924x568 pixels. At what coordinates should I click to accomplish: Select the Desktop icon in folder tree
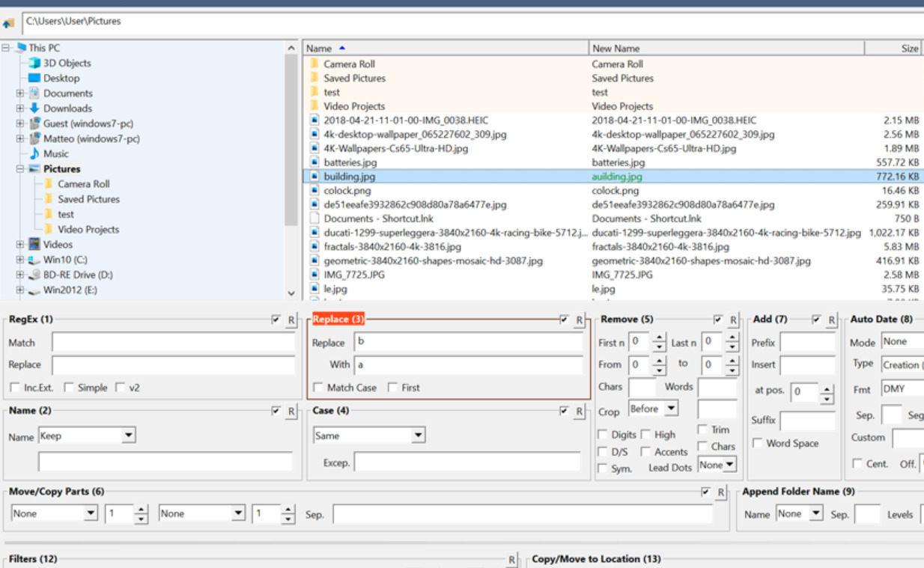click(34, 79)
